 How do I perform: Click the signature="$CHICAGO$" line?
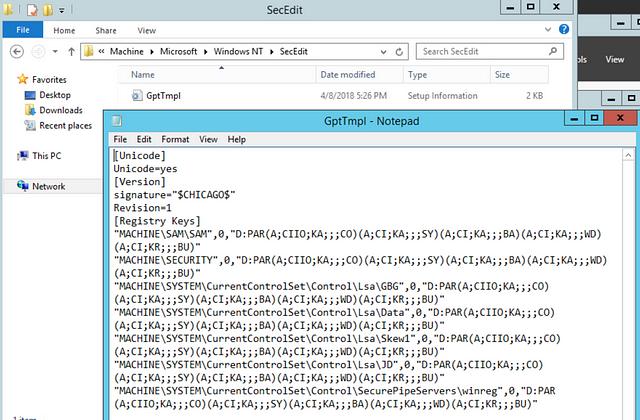(174, 195)
